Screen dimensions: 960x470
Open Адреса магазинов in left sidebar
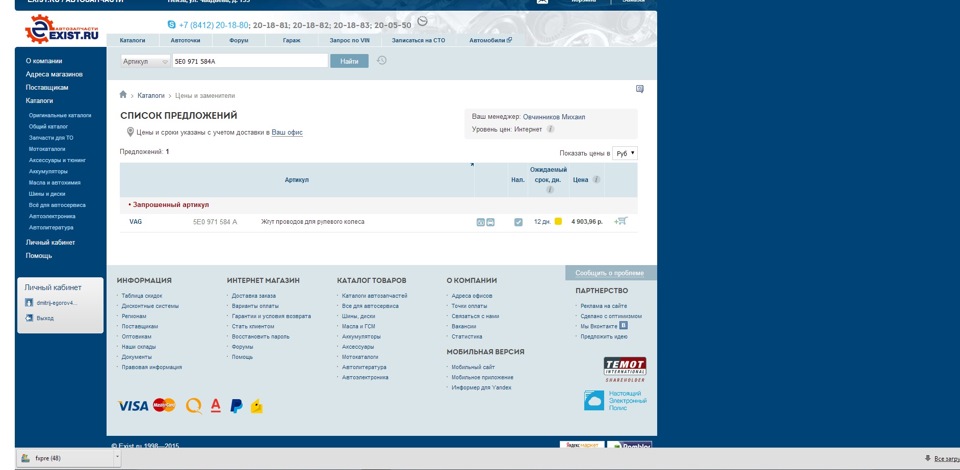pos(54,74)
